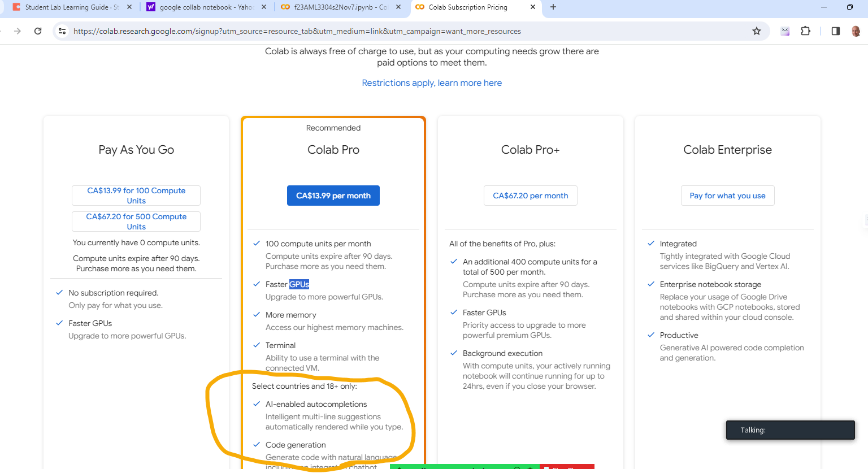The height and width of the screenshot is (473, 868).
Task: Minimize the browser window
Action: [x=824, y=7]
